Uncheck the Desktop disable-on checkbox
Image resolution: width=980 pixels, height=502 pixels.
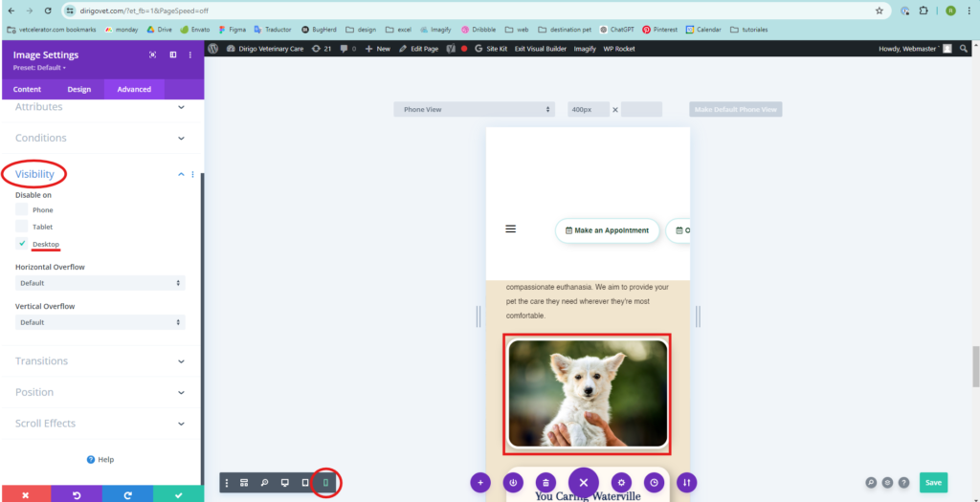(22, 244)
